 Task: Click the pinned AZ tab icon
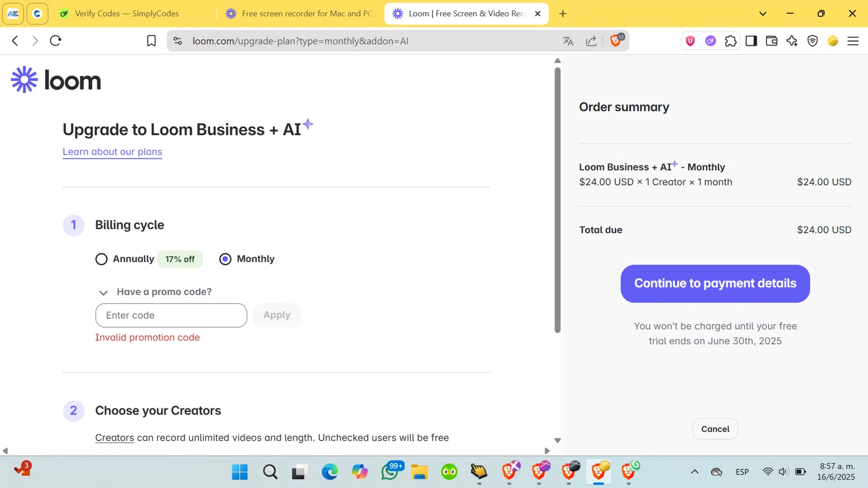13,13
